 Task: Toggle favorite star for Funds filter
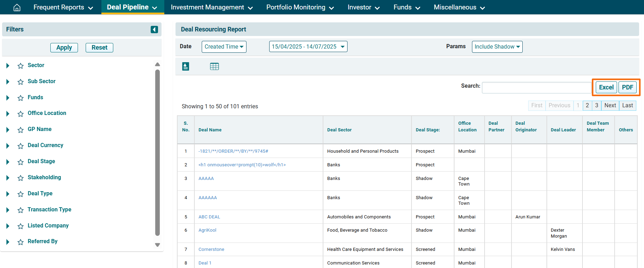[x=21, y=98]
